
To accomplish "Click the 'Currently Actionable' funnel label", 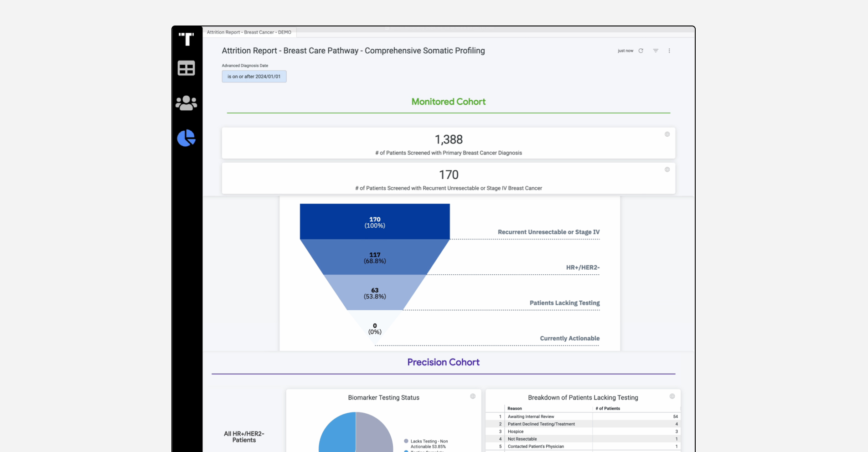I will point(570,339).
